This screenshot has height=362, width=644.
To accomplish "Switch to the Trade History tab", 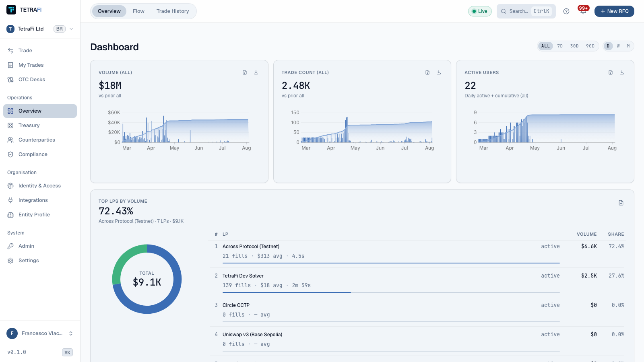I will 173,11.
